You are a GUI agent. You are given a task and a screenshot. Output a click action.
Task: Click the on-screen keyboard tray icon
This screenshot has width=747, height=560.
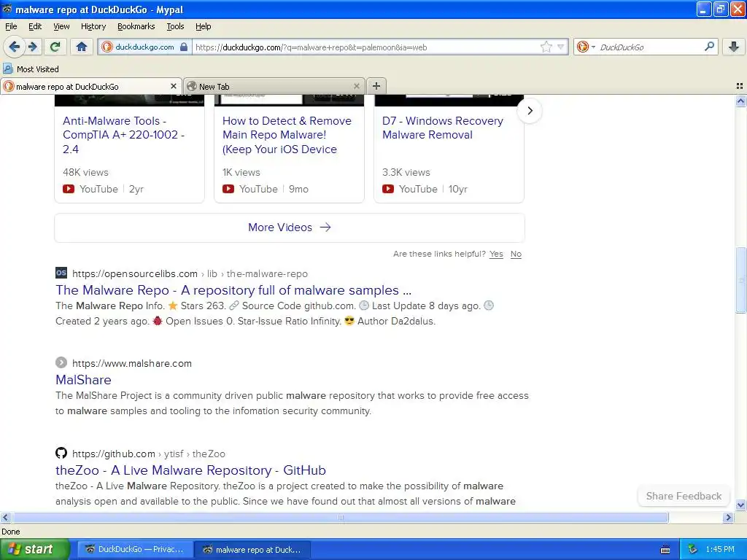665,550
